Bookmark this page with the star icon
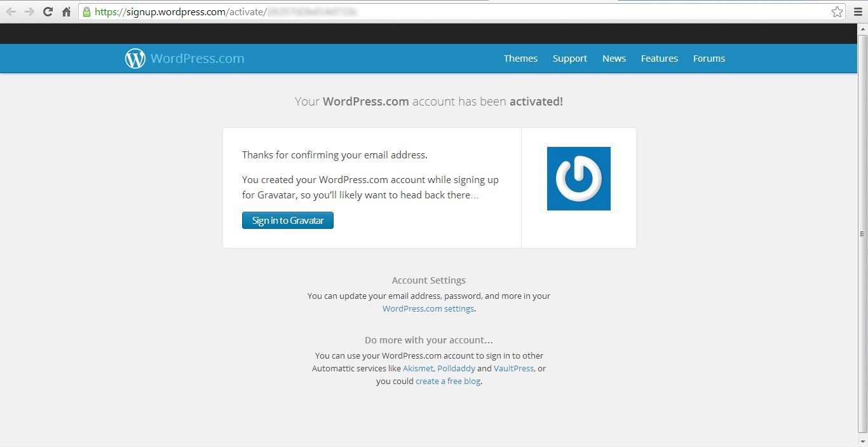The image size is (868, 447). [x=837, y=11]
